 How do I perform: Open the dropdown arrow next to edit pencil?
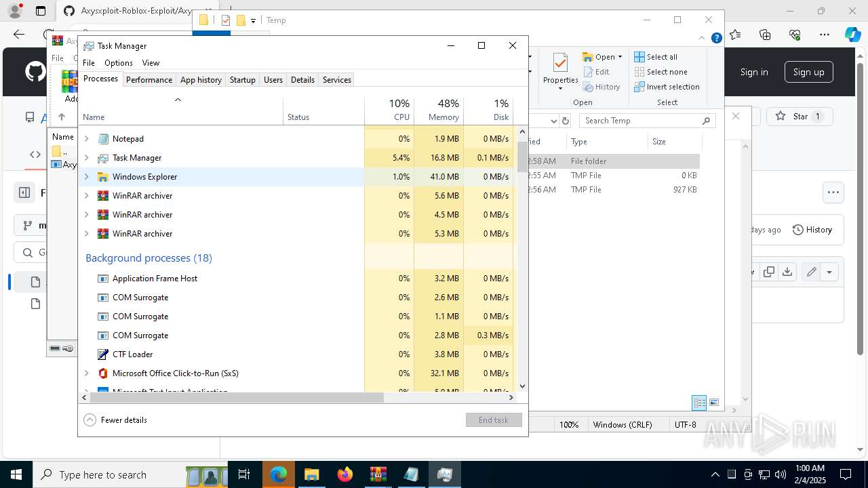point(829,272)
